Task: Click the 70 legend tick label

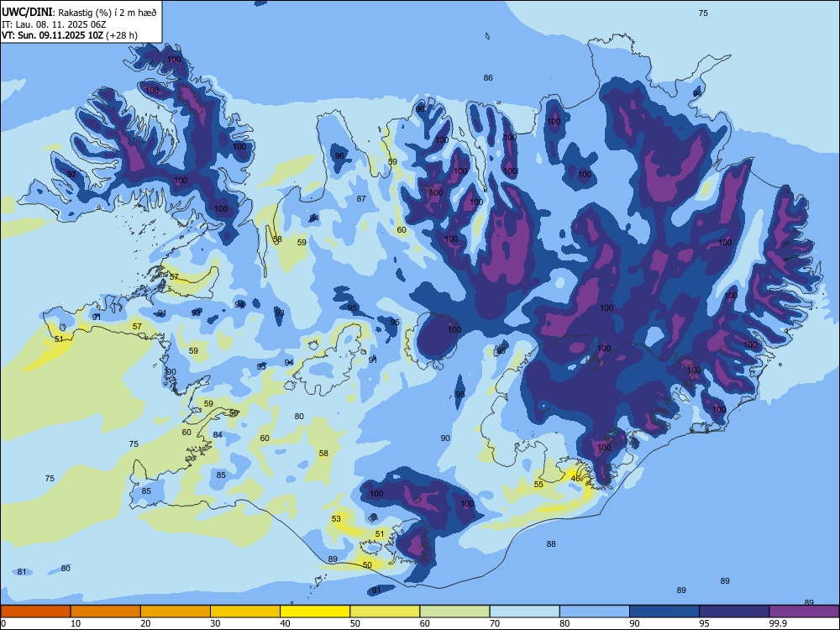Action: pyautogui.click(x=495, y=623)
